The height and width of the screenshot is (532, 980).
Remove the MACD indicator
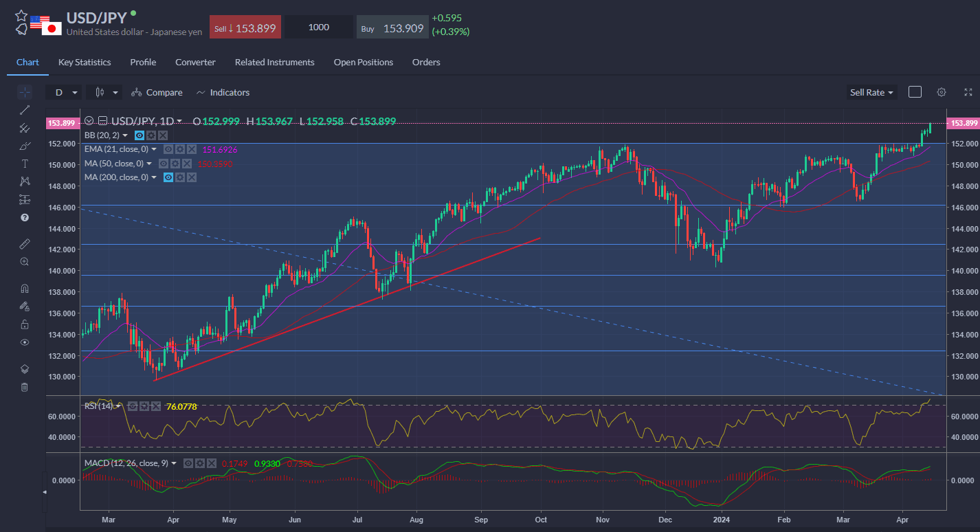pos(212,463)
